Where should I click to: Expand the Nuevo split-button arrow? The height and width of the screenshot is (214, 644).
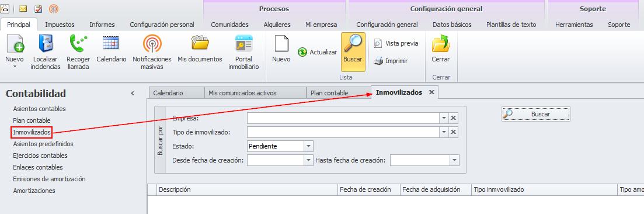pyautogui.click(x=15, y=66)
